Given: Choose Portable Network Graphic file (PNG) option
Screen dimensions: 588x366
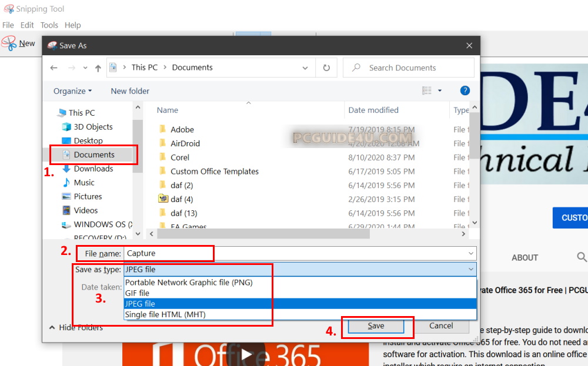Looking at the screenshot, I should point(189,283).
